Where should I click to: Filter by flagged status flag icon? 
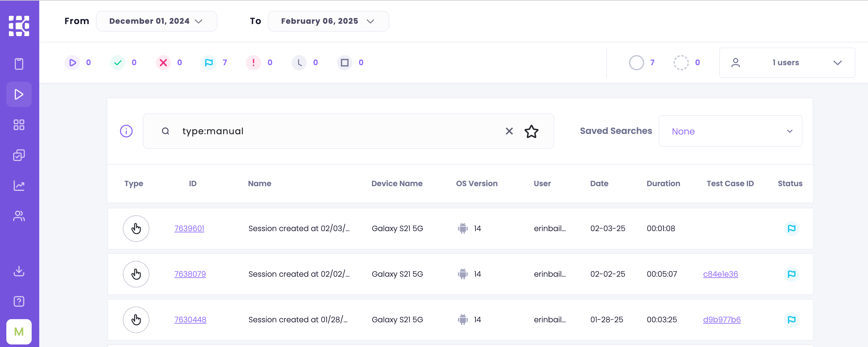pyautogui.click(x=209, y=63)
